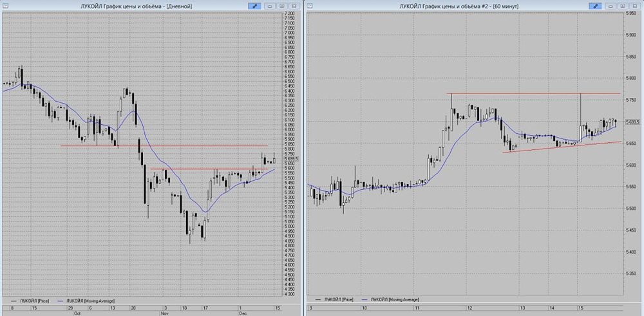Click the 5 950 price label on the 60-minute chart
Image resolution: width=644 pixels, height=316 pixels.
(x=631, y=14)
